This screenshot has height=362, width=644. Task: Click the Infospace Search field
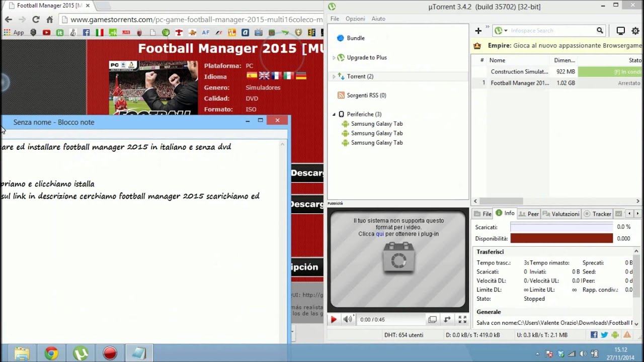[552, 31]
